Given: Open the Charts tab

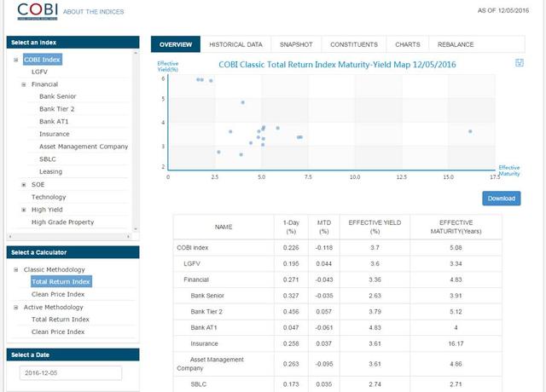Looking at the screenshot, I should pyautogui.click(x=408, y=44).
